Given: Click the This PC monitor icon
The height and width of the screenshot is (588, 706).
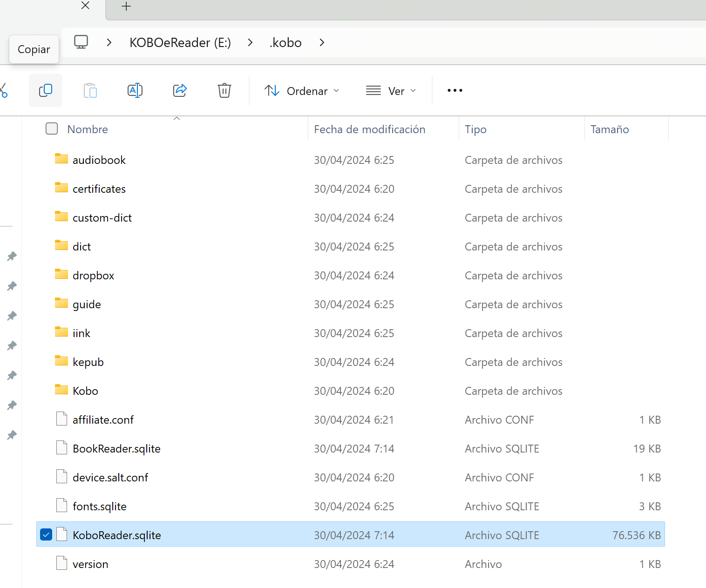Looking at the screenshot, I should click(81, 42).
